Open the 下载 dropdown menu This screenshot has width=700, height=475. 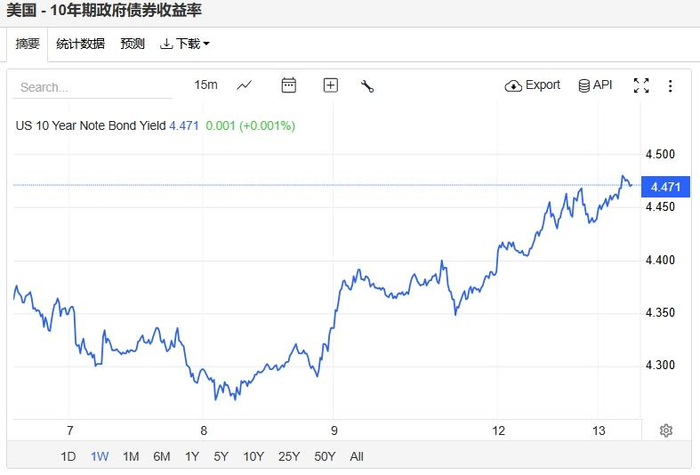click(x=186, y=44)
